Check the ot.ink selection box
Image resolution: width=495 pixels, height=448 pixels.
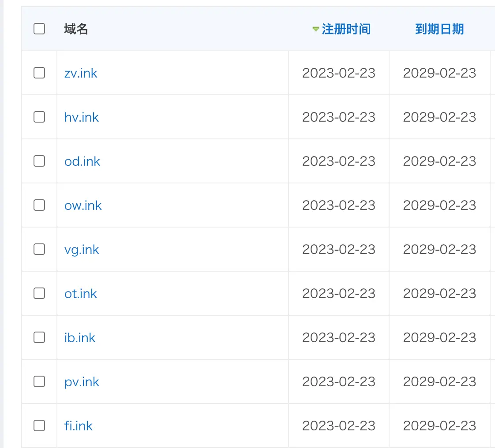pyautogui.click(x=39, y=293)
